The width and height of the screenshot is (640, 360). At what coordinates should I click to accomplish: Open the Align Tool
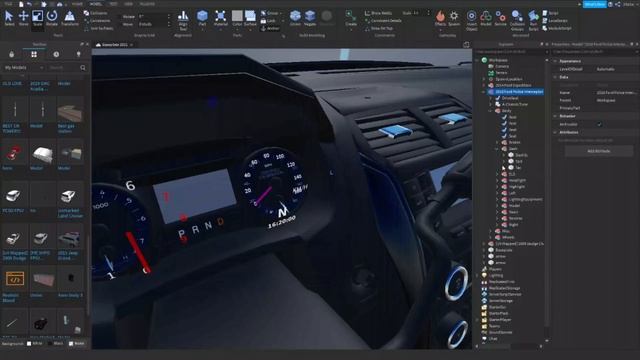tap(183, 20)
